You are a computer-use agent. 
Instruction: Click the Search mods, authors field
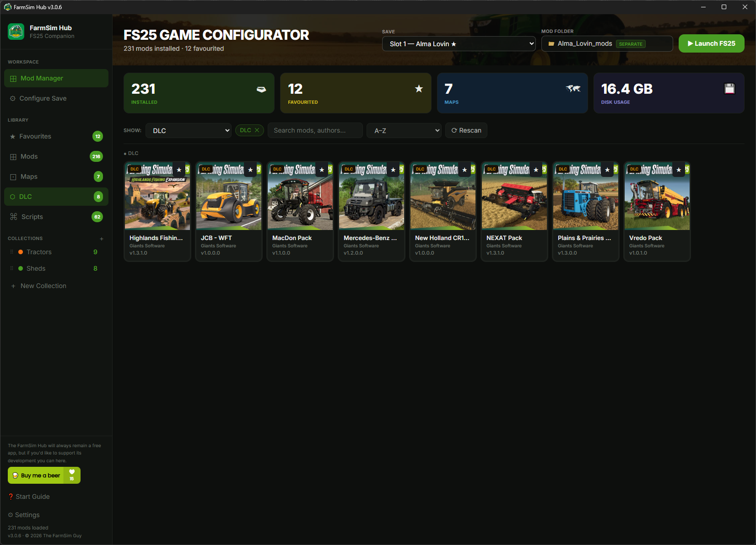tap(315, 130)
